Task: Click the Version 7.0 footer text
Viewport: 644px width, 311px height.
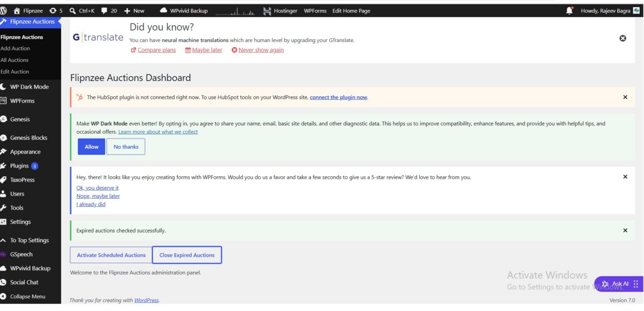Action: click(622, 300)
